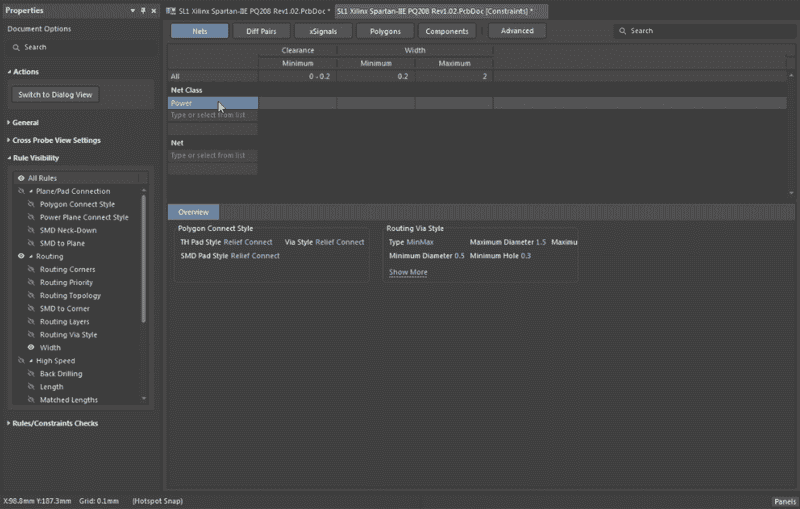
Task: Switch to the Nets tab
Action: pyautogui.click(x=199, y=31)
